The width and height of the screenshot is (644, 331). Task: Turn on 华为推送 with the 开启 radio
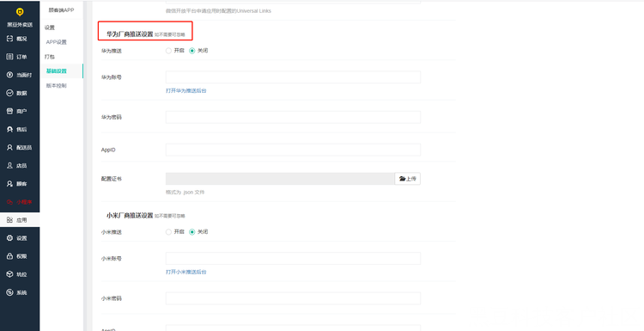coord(168,51)
